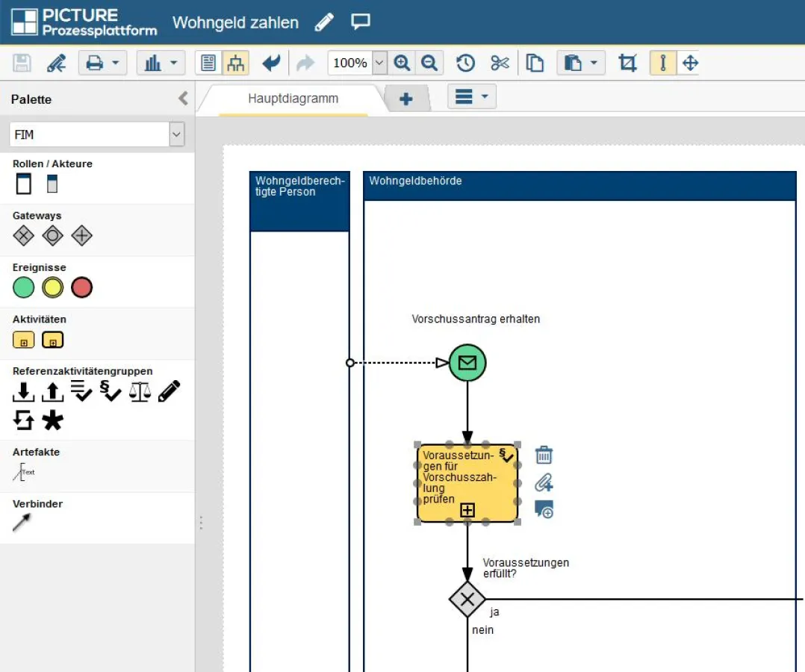Add a new diagram tab with plus
805x672 pixels.
point(406,99)
